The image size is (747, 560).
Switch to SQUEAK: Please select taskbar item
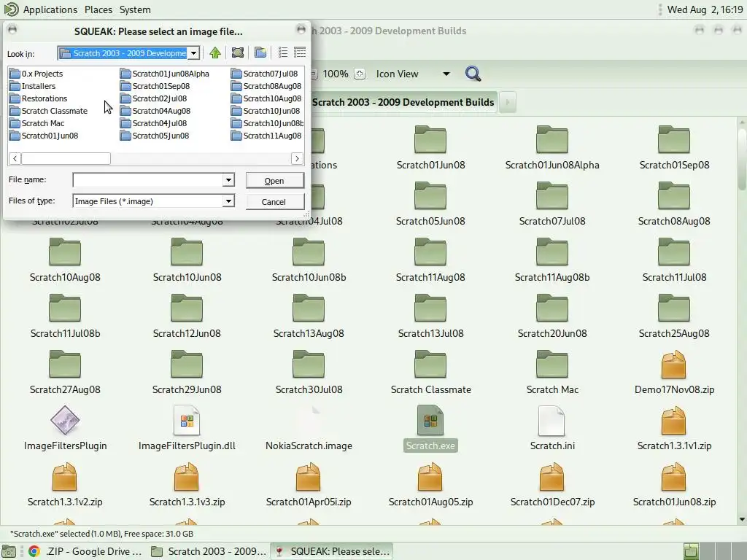pyautogui.click(x=333, y=551)
